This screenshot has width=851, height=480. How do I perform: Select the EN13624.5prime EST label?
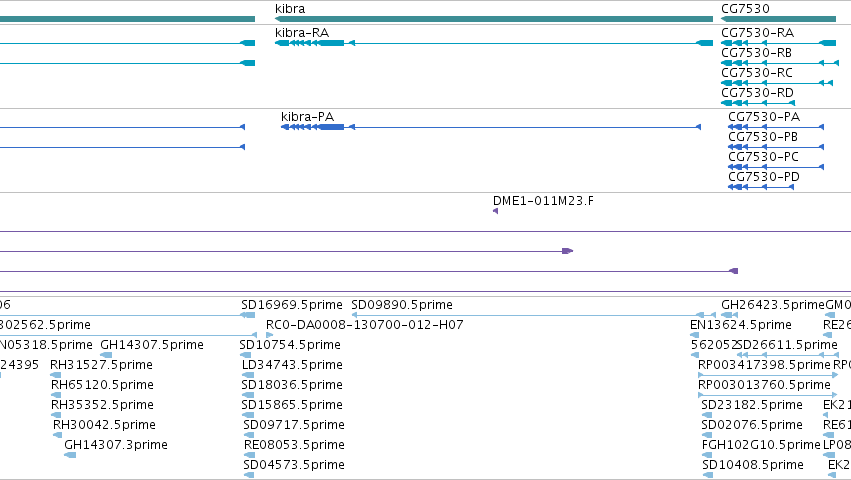tap(741, 325)
